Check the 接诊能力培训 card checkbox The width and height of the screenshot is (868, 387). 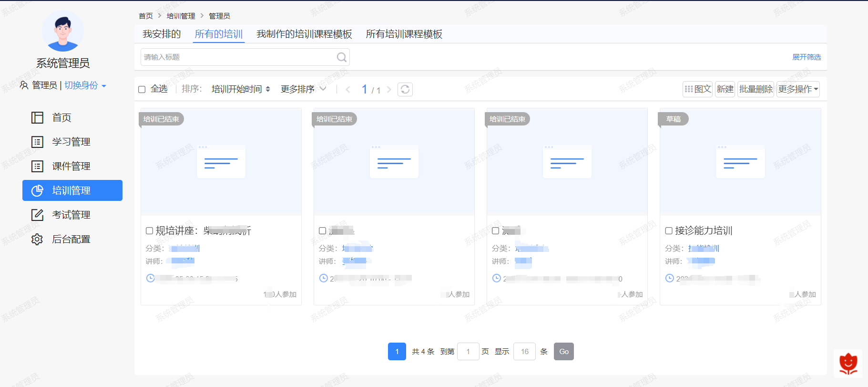[669, 231]
